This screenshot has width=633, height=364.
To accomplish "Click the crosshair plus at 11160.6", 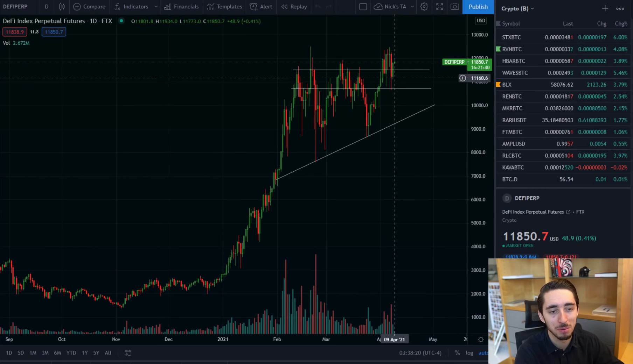I will coord(462,78).
